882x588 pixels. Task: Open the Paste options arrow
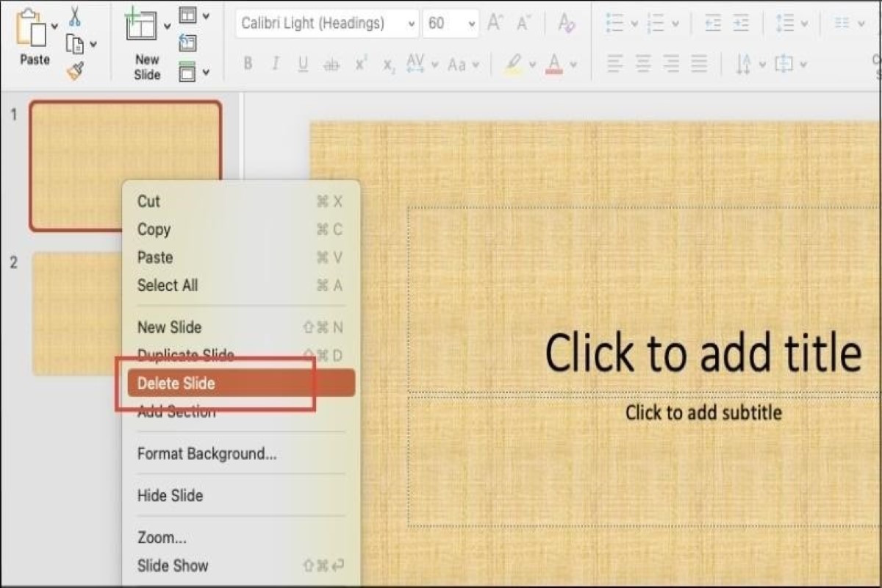point(55,26)
